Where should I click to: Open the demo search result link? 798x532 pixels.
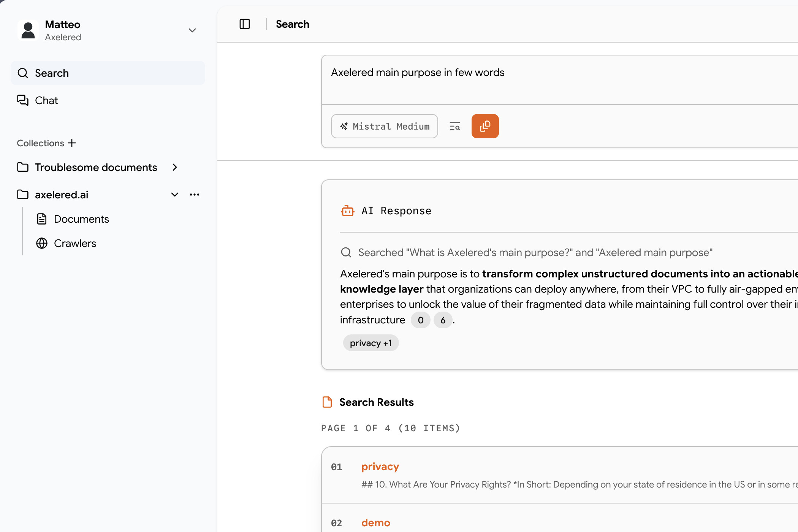tap(375, 522)
